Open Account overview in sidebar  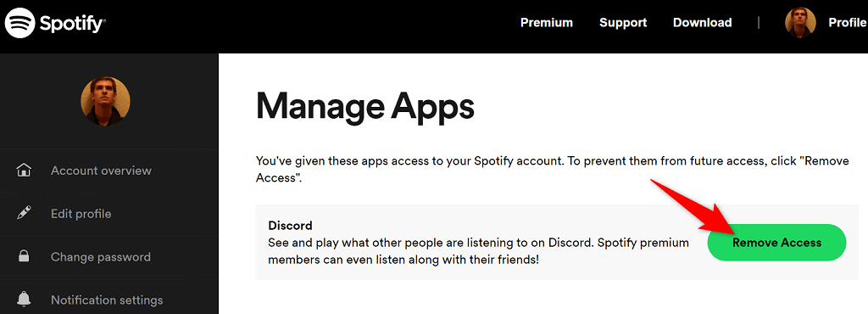pos(101,171)
